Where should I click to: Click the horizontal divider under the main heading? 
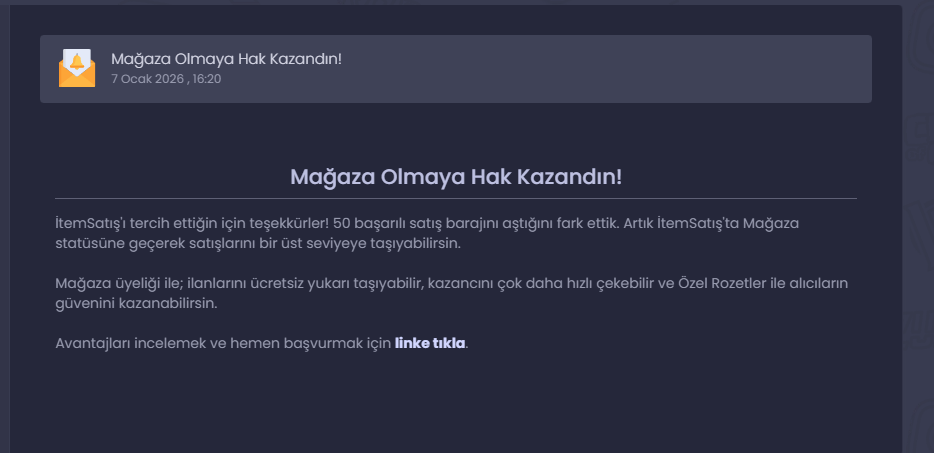click(456, 198)
